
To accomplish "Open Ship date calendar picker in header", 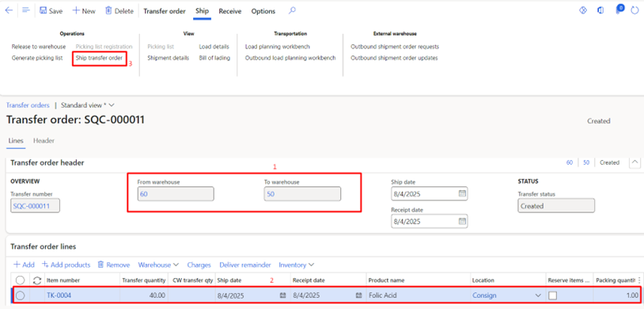I will (462, 193).
